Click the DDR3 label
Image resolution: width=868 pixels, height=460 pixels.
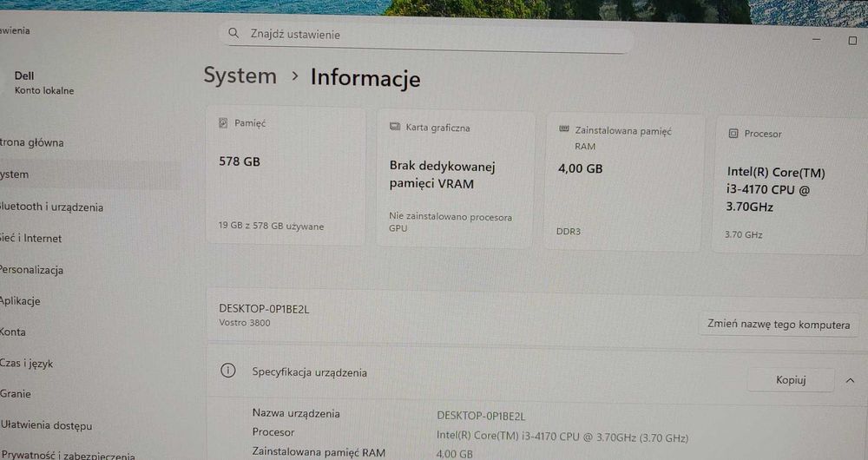point(569,232)
